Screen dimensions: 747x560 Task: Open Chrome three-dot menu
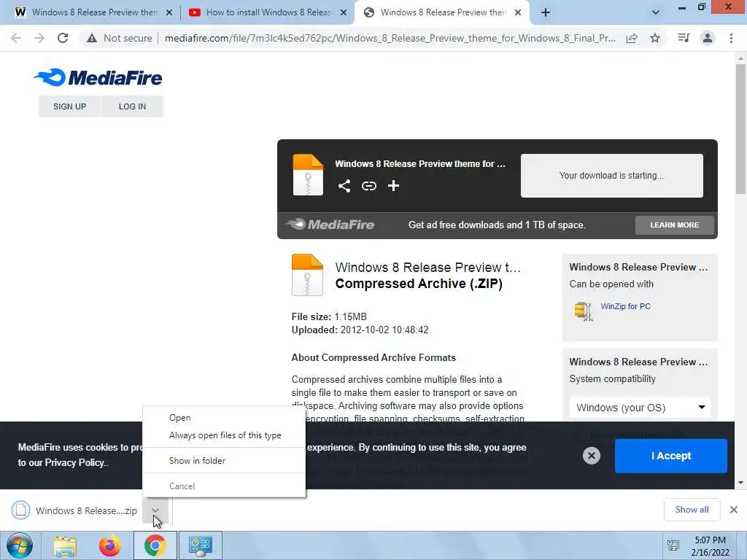[x=731, y=38]
